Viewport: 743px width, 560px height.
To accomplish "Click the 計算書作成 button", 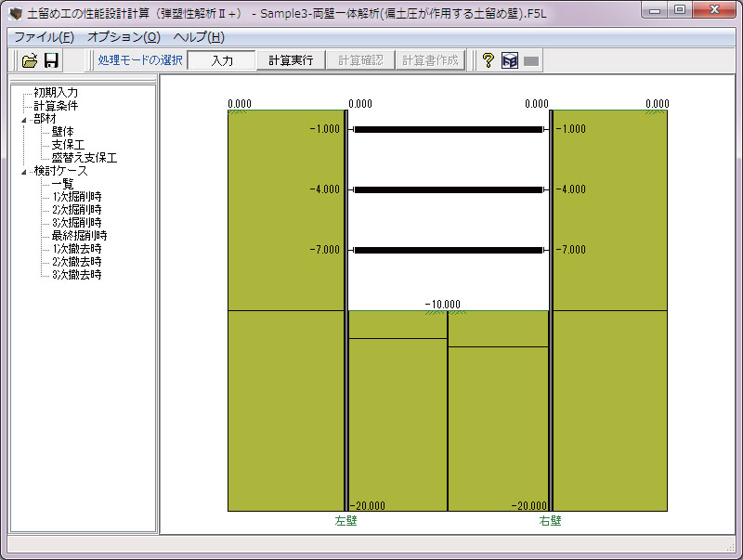I will click(430, 60).
